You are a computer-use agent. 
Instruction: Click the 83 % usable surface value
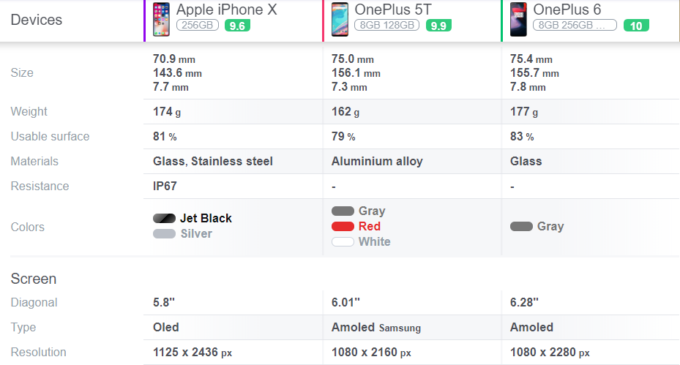tap(522, 137)
